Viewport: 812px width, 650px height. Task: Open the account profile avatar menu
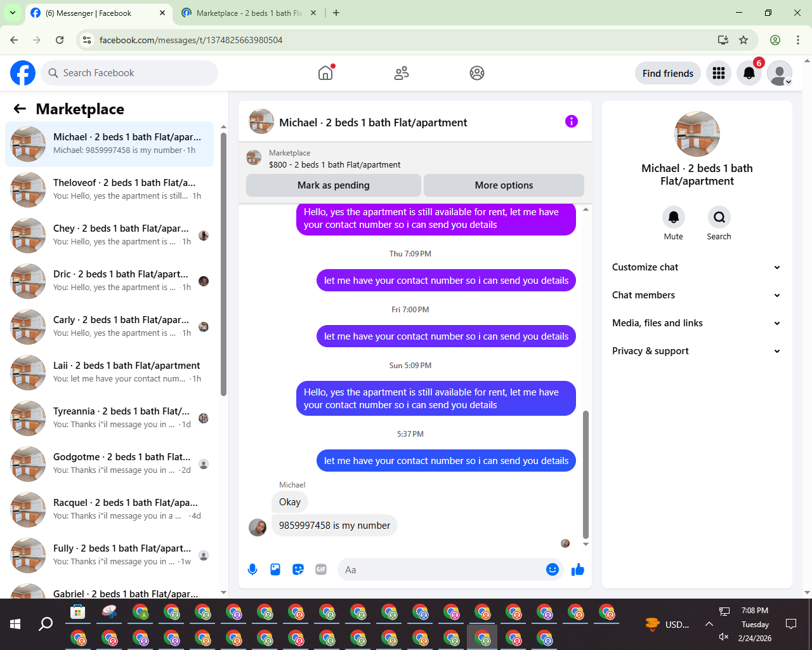[780, 73]
